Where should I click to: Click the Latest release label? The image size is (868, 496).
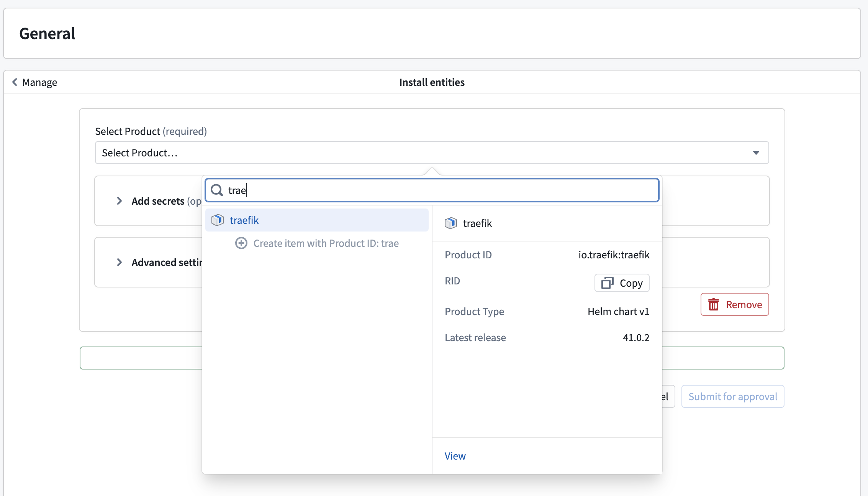point(475,337)
